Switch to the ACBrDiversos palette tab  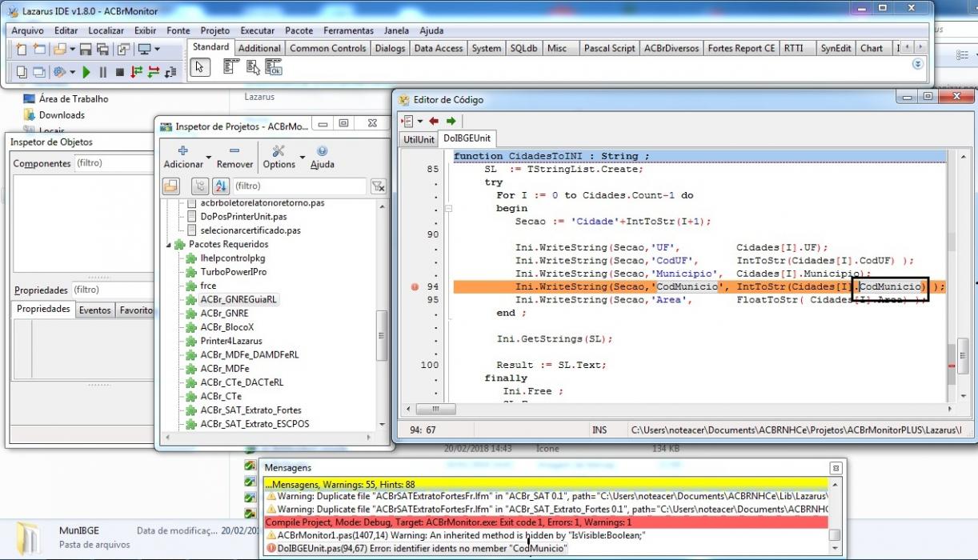[671, 48]
